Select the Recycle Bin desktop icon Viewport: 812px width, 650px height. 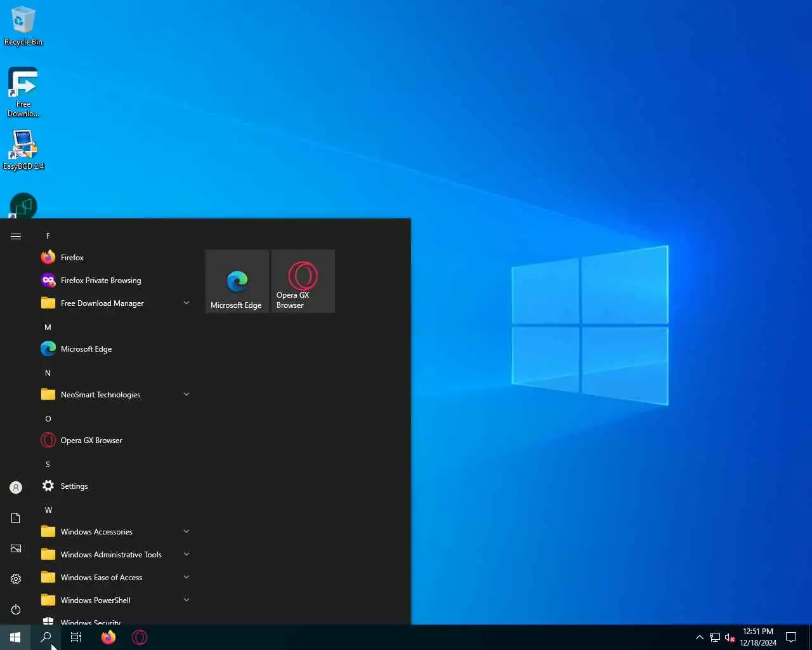(x=23, y=26)
